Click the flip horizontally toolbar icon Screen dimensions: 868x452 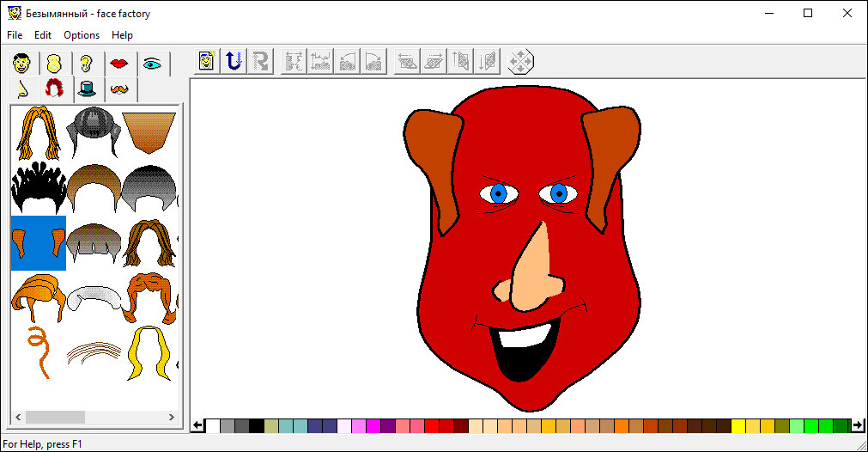(294, 60)
